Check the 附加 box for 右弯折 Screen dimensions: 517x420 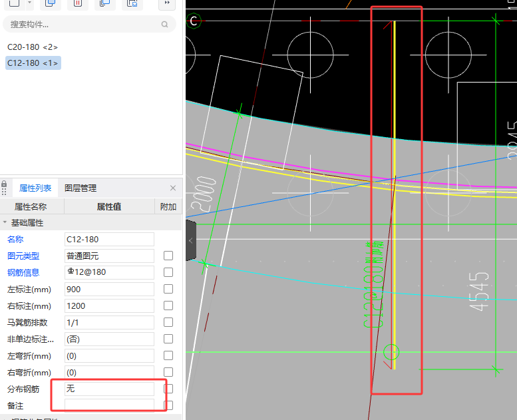pos(168,372)
